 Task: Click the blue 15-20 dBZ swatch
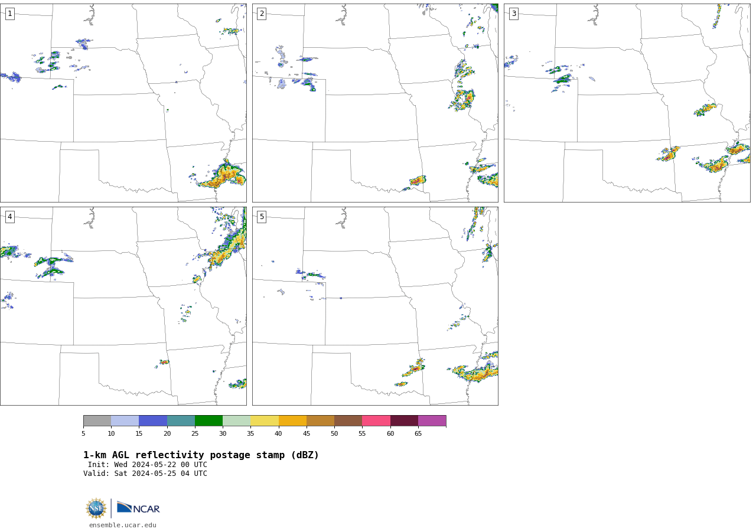pos(153,421)
